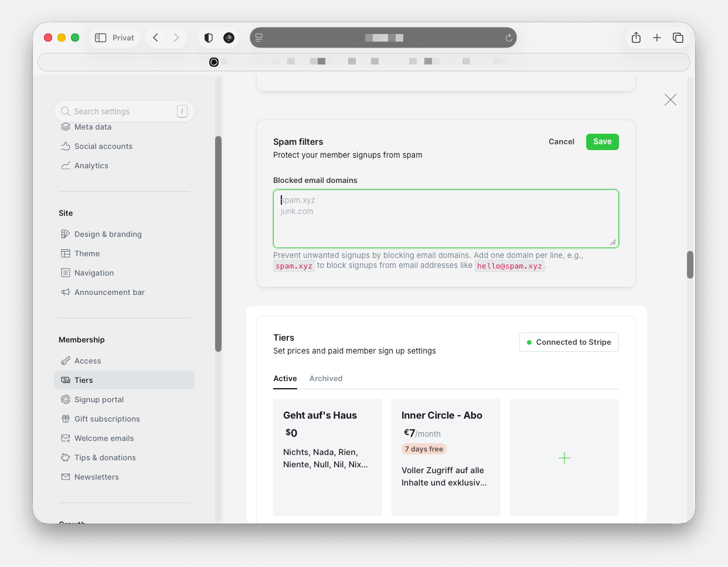The width and height of the screenshot is (728, 567).
Task: Click the page settings icon in address bar
Action: pyautogui.click(x=258, y=38)
